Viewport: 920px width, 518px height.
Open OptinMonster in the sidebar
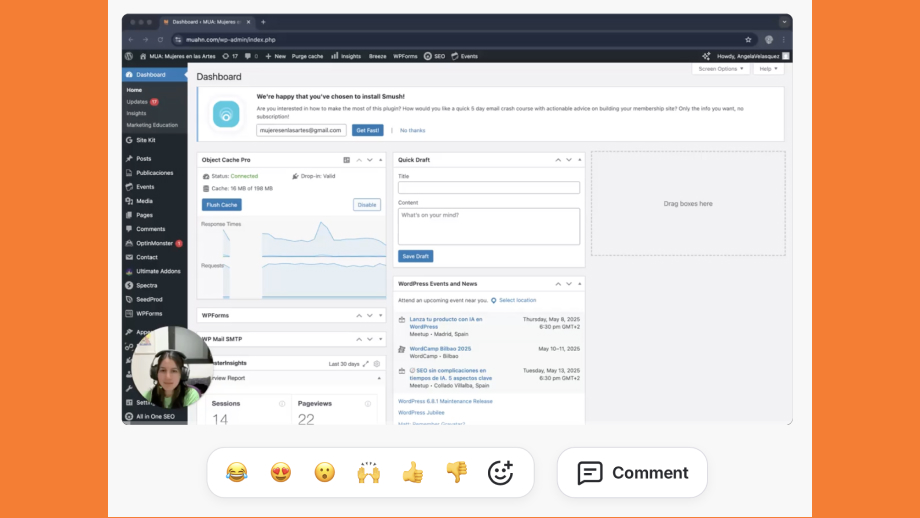(155, 243)
